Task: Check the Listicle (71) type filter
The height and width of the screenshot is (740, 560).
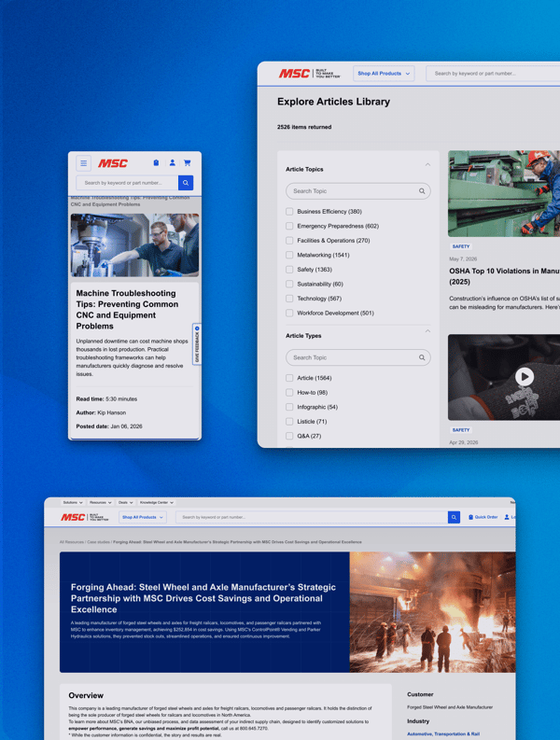Action: pos(289,422)
